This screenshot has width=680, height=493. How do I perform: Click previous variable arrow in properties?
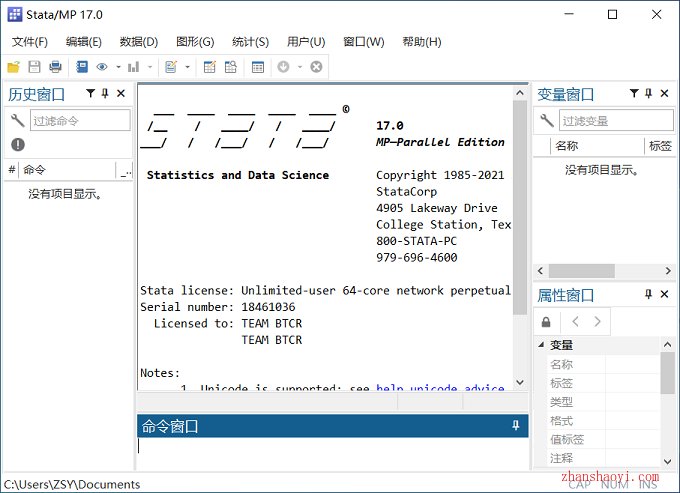pos(575,321)
